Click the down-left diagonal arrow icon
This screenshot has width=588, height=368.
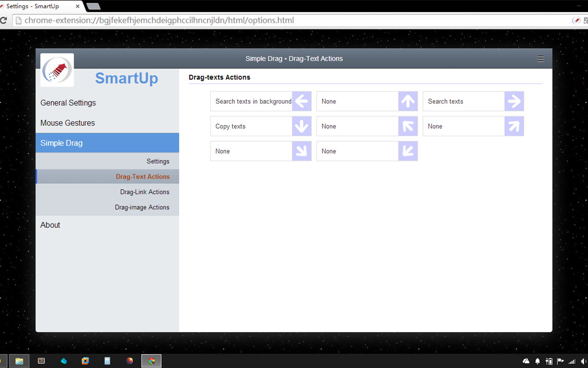(408, 151)
